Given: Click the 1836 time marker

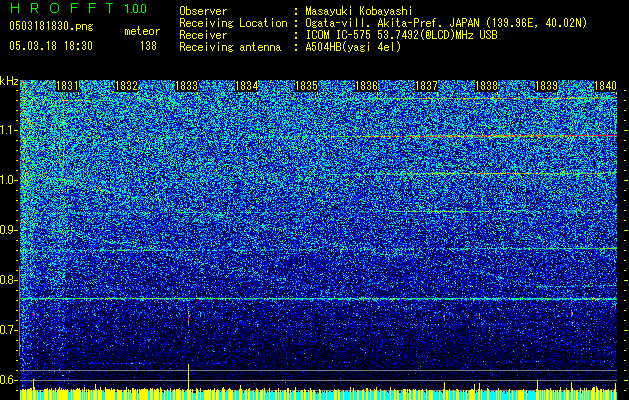Looking at the screenshot, I should point(367,86).
